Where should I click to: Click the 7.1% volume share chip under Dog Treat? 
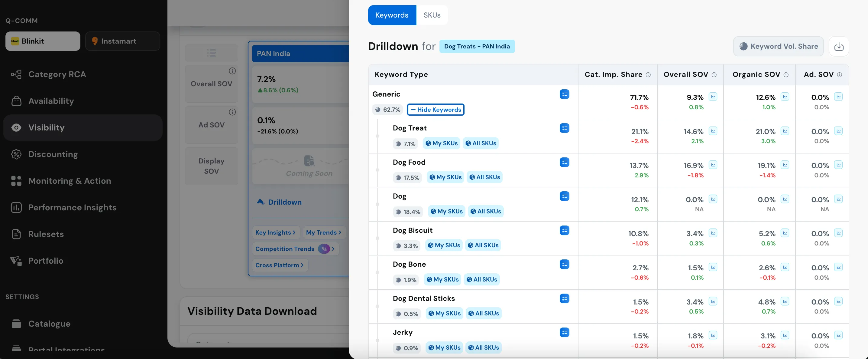406,144
